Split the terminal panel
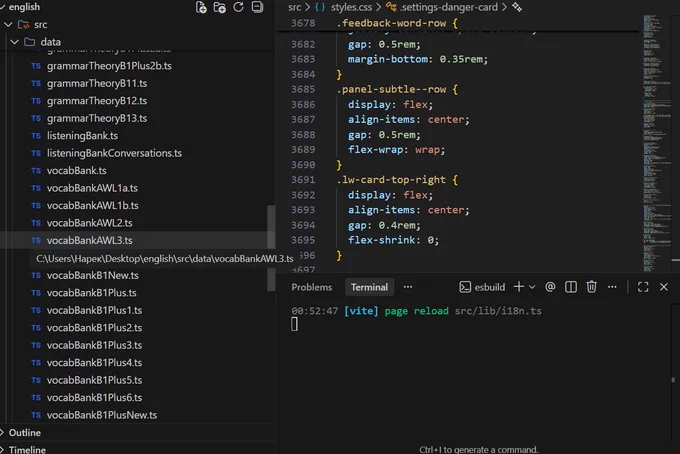Viewport: 680px width, 454px height. 571,287
